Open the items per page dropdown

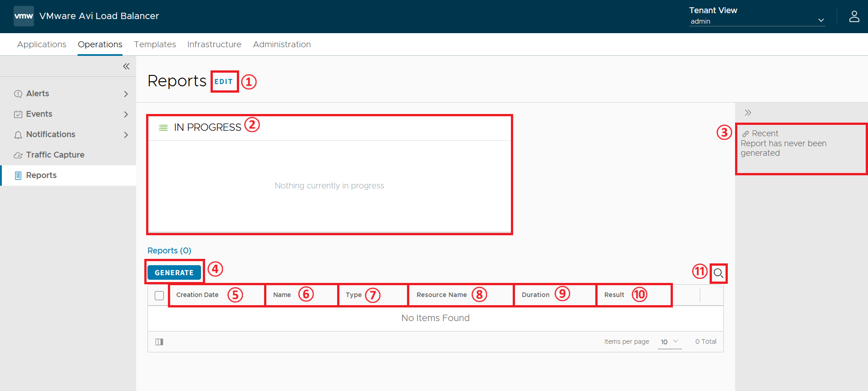pos(670,342)
